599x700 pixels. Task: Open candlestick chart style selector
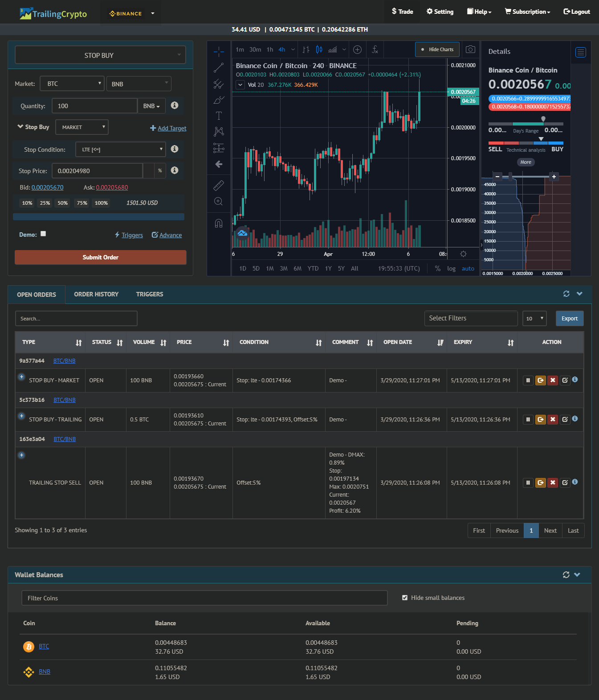[x=319, y=49]
